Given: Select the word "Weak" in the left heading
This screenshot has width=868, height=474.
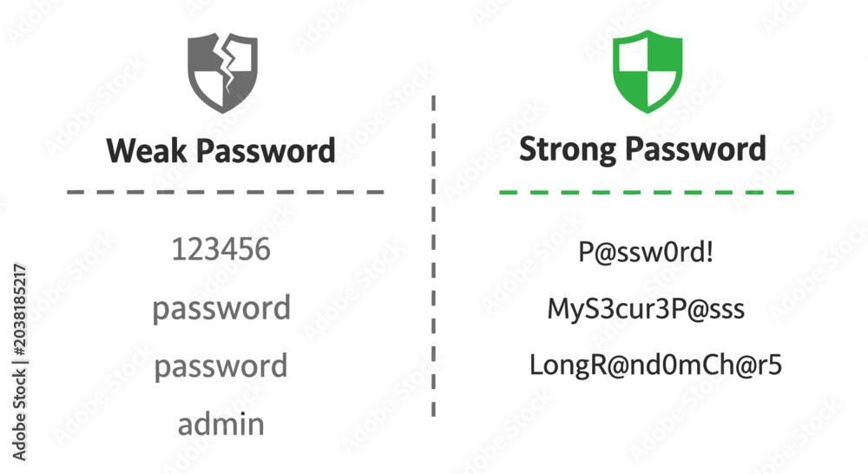Looking at the screenshot, I should pyautogui.click(x=147, y=150).
